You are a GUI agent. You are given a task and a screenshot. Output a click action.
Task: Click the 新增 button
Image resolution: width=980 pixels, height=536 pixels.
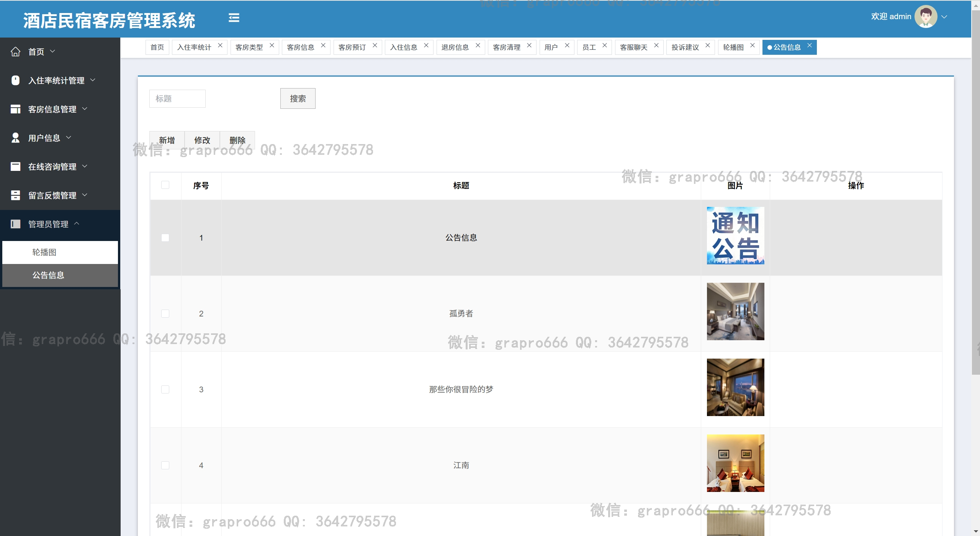167,140
